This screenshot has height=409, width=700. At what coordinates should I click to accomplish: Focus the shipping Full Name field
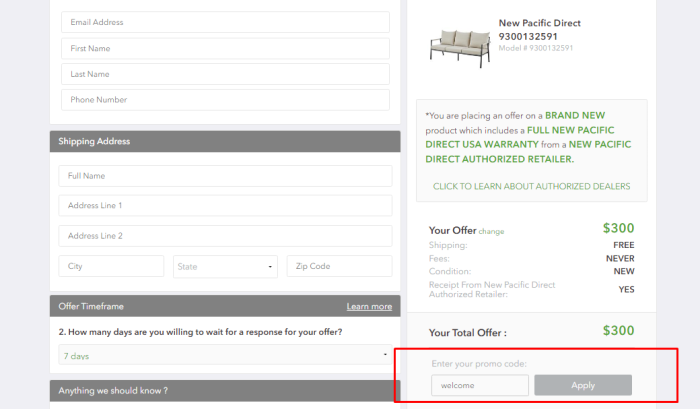(225, 176)
